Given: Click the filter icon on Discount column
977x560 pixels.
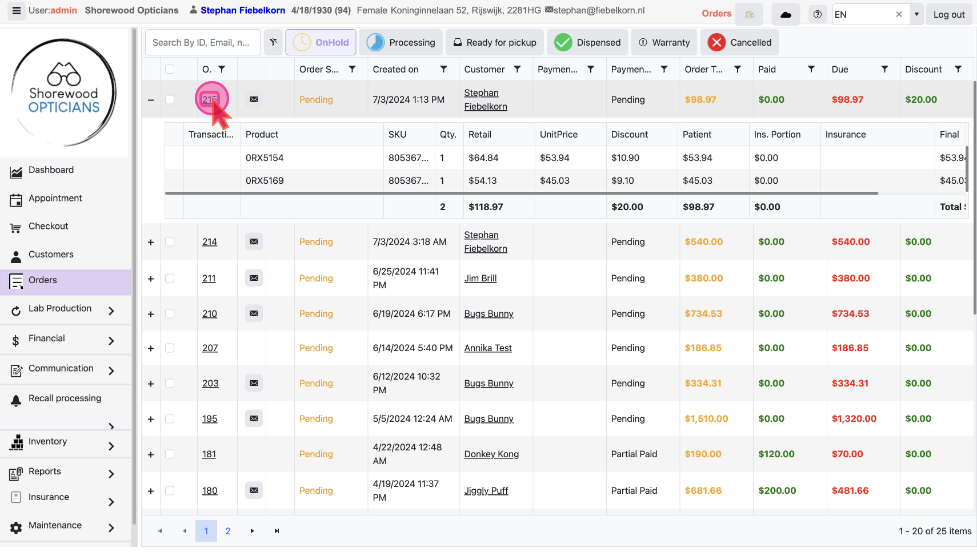Looking at the screenshot, I should (x=958, y=69).
